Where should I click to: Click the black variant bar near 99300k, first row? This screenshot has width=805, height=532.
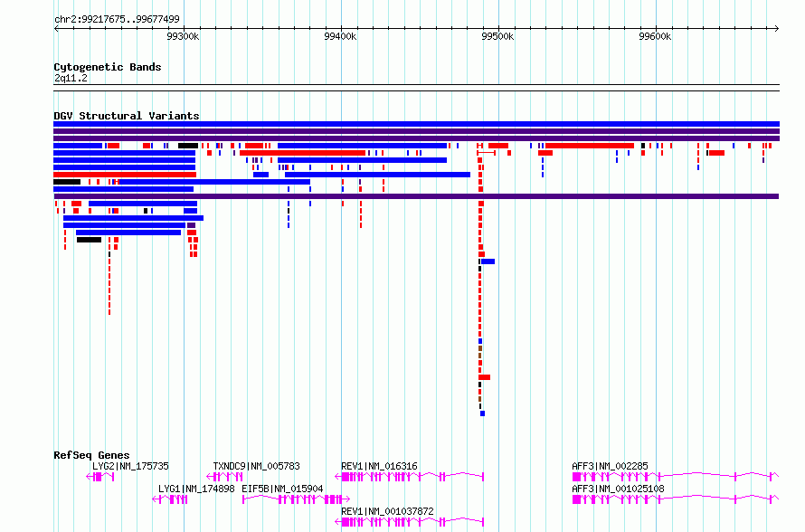pyautogui.click(x=188, y=146)
